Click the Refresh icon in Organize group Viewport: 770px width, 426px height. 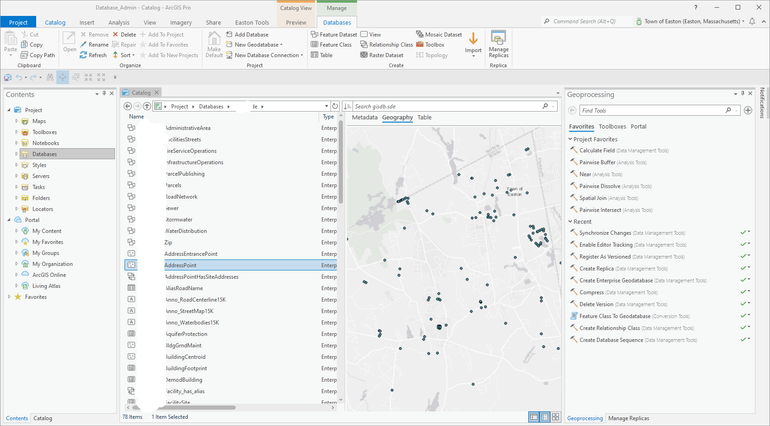point(84,55)
